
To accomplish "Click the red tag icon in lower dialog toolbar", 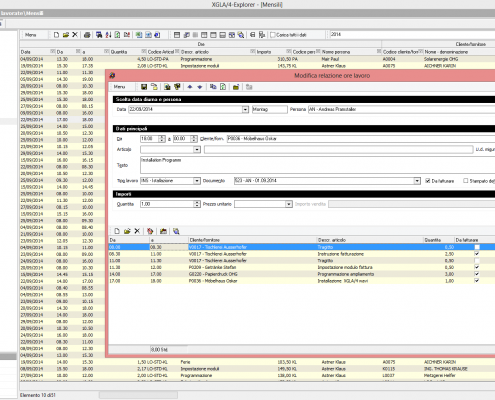I will coord(150,231).
